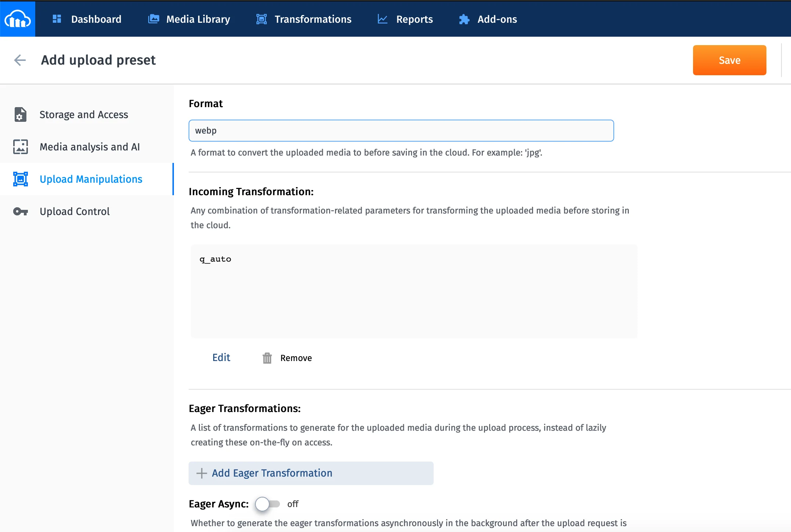Click the q_auto transformation code box
Screen dimensions: 791x532
click(414, 291)
